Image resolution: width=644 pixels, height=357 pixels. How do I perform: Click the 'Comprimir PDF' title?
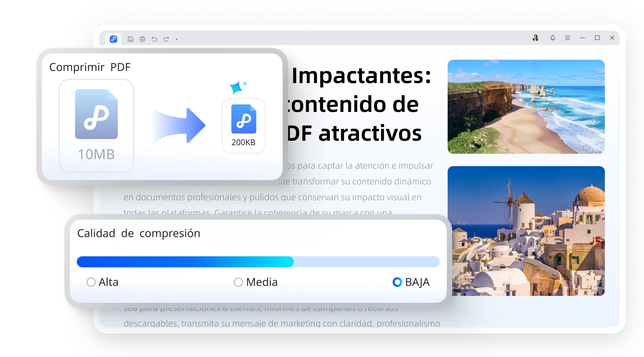pos(90,67)
